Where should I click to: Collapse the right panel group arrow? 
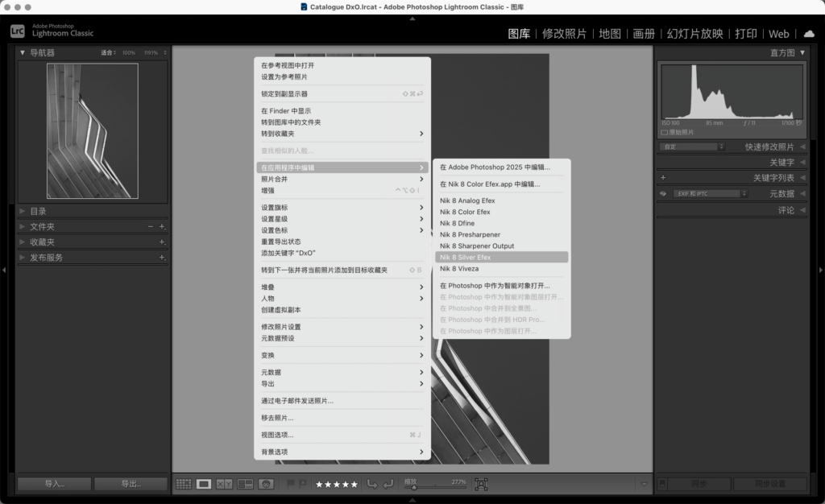(821, 271)
